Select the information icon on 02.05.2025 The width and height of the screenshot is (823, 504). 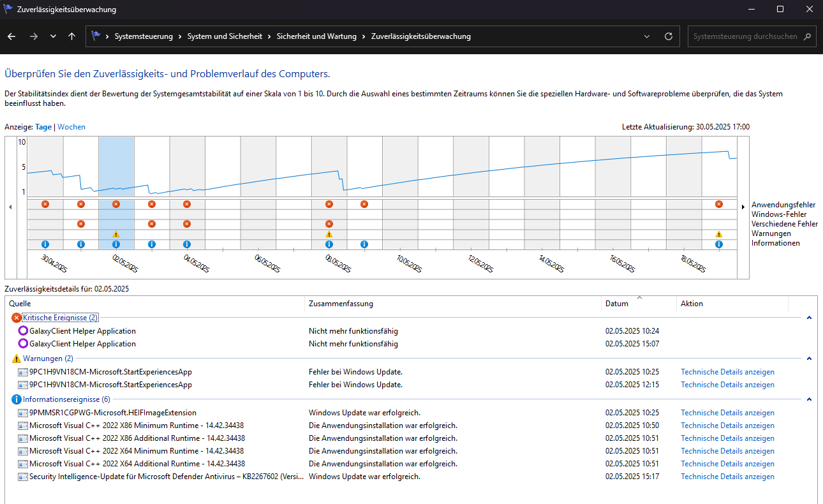[116, 244]
